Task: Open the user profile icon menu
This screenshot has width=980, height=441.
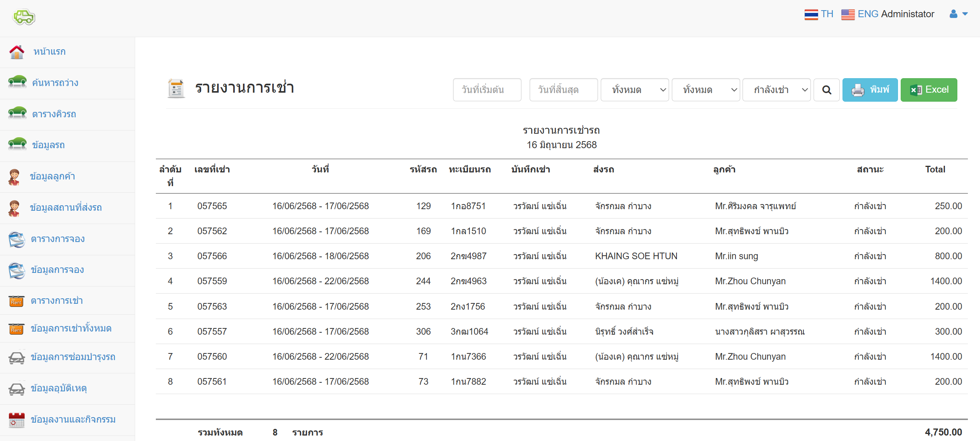Action: point(953,14)
